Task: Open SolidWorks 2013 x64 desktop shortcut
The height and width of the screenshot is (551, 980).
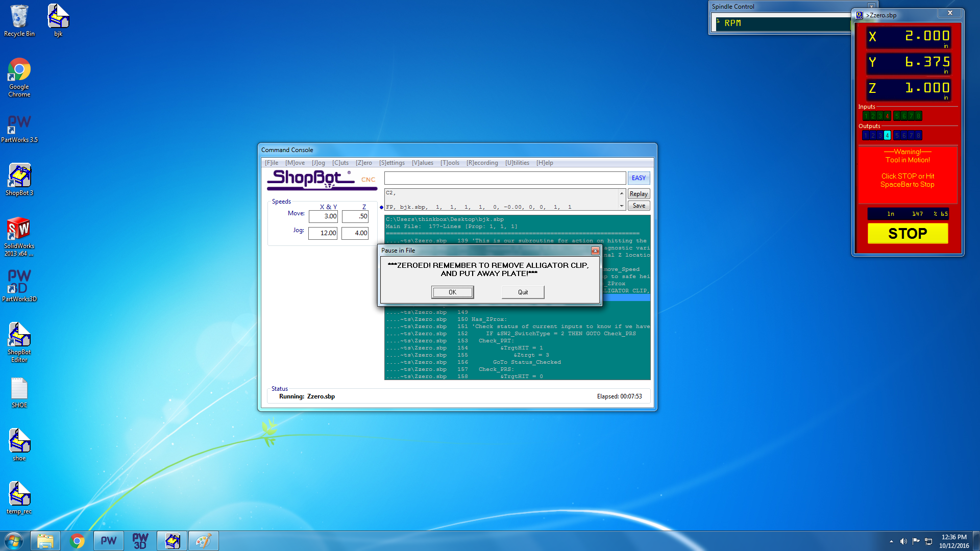Action: (19, 237)
